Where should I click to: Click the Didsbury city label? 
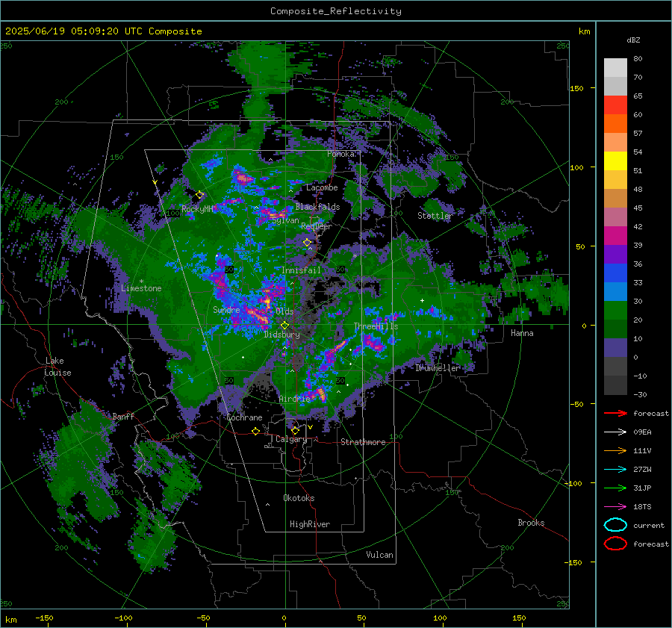(x=281, y=335)
